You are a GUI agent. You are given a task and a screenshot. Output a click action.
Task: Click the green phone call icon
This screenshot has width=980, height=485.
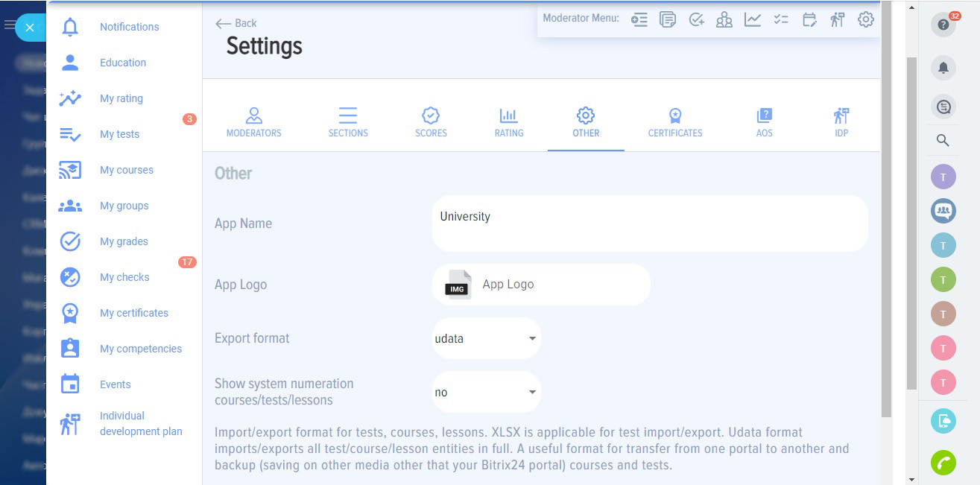click(x=943, y=463)
